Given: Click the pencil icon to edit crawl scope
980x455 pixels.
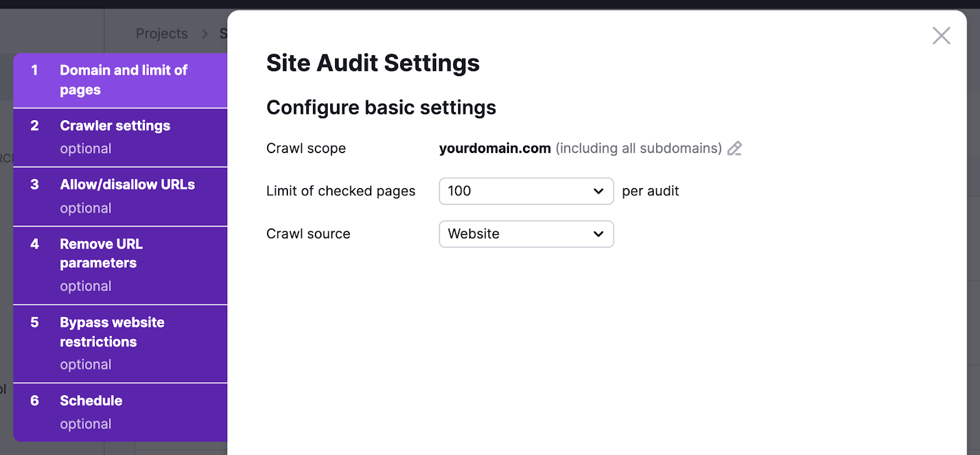Looking at the screenshot, I should [x=734, y=149].
